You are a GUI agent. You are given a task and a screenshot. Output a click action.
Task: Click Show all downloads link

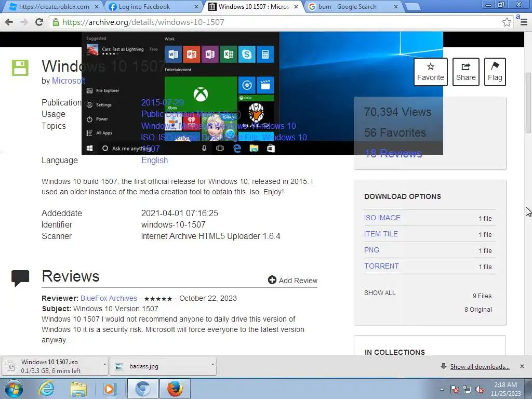coord(480,367)
